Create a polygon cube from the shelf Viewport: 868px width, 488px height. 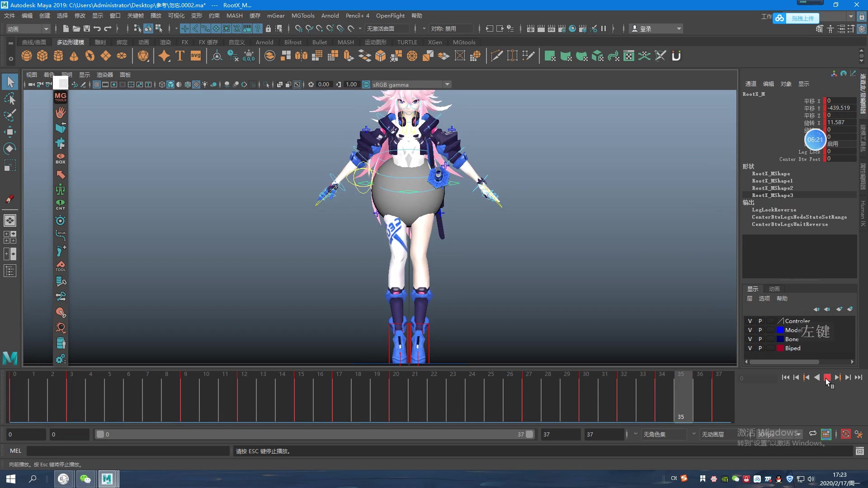point(42,56)
